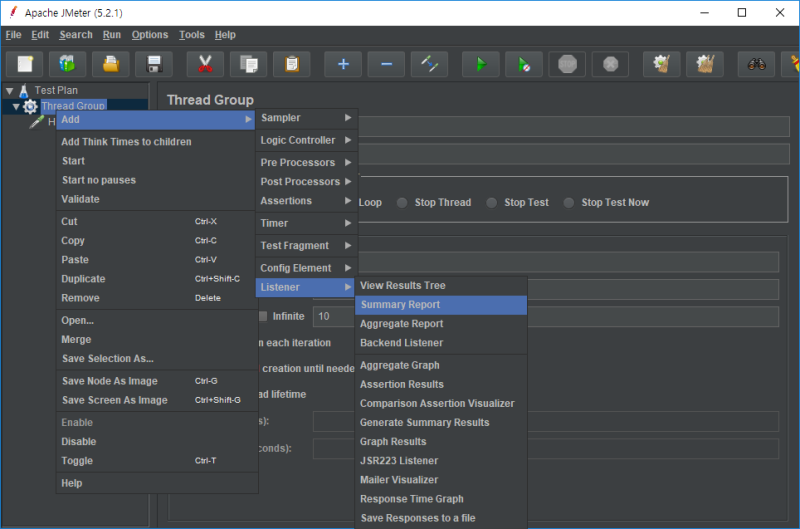
Task: Select the Stop Test Now radio button
Action: [x=569, y=203]
